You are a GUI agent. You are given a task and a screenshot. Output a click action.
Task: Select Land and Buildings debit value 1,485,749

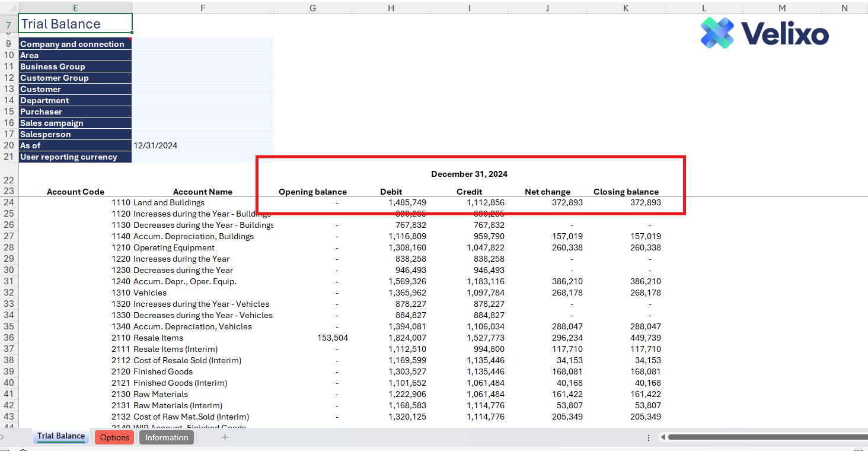pos(407,202)
